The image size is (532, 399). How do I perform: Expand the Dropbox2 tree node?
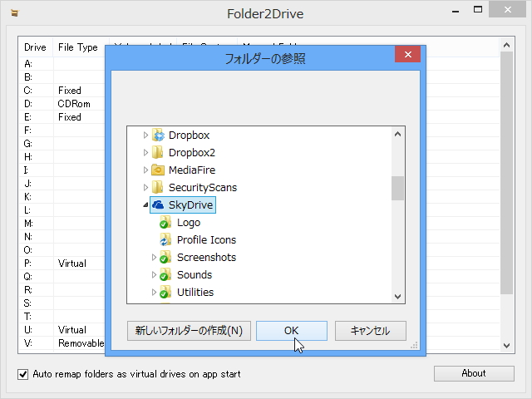(145, 152)
